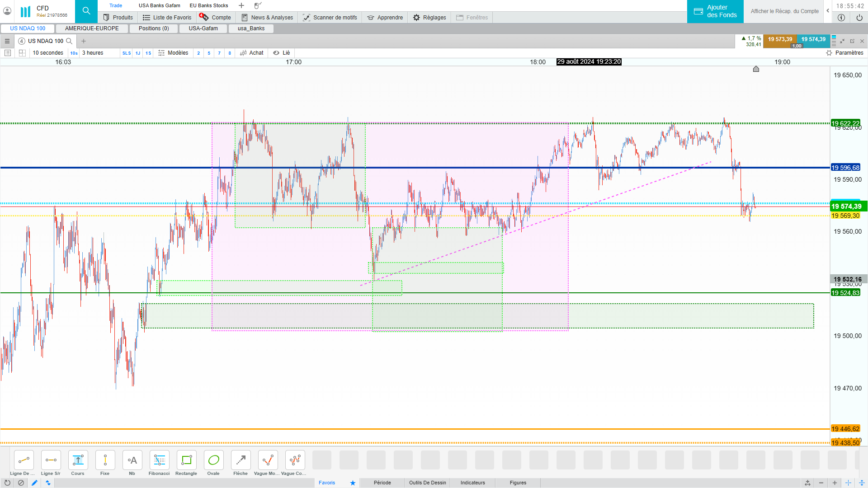Toggle the Favoris star button

[353, 483]
